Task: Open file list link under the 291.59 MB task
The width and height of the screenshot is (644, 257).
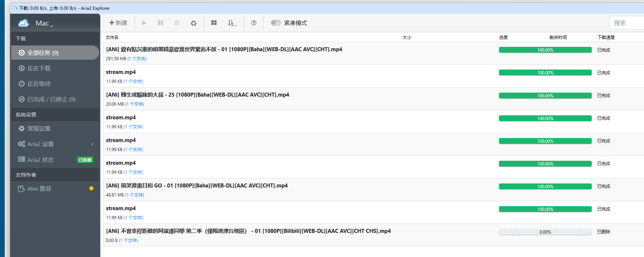Action: click(x=137, y=59)
